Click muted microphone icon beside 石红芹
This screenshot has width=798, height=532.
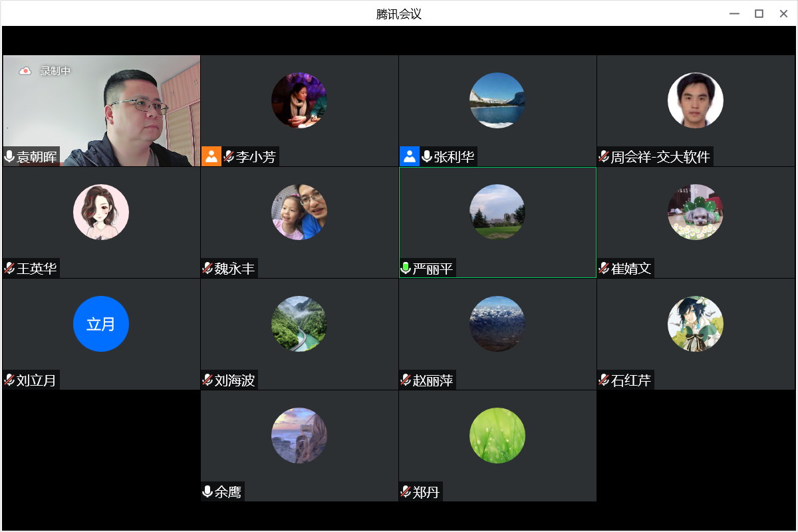(604, 380)
